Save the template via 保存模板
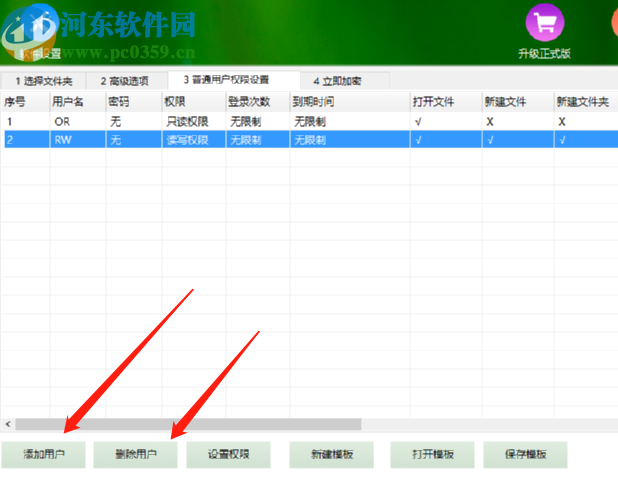 coord(525,454)
